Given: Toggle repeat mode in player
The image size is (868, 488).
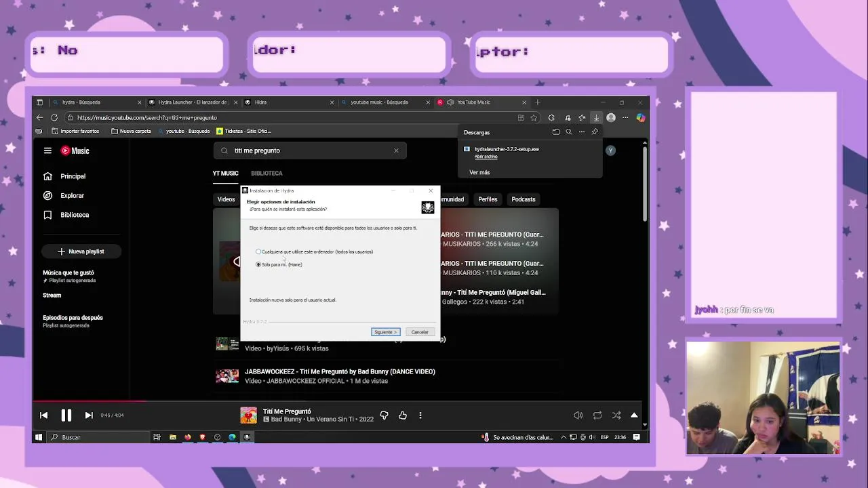Looking at the screenshot, I should point(597,415).
